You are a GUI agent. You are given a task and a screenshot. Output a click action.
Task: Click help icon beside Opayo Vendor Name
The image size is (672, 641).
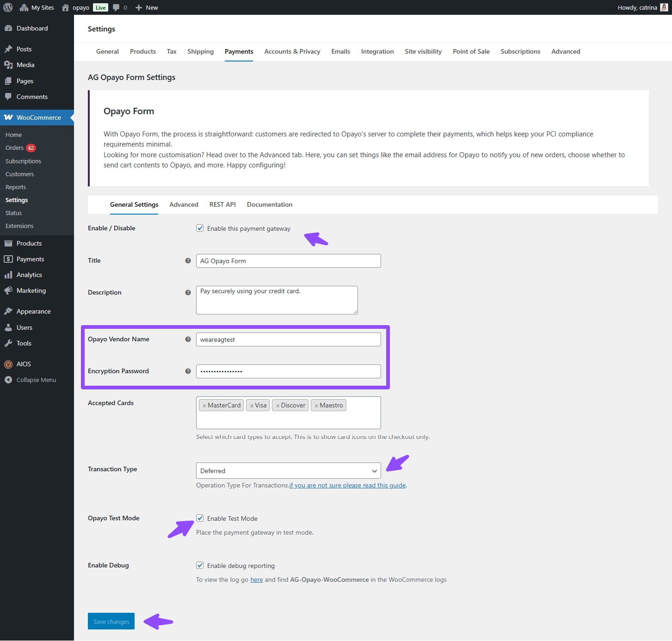188,339
